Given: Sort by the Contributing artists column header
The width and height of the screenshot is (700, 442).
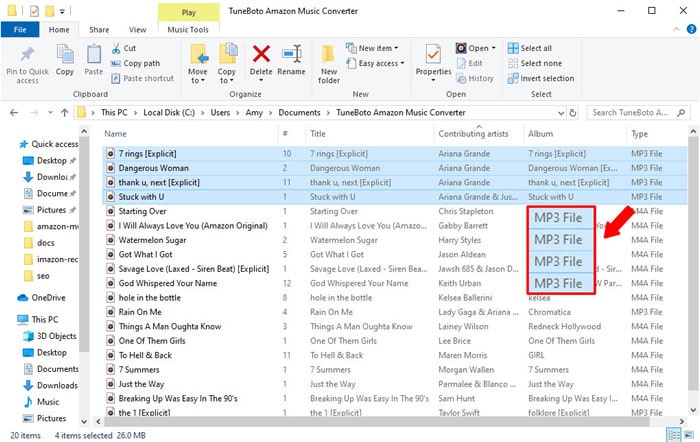Looking at the screenshot, I should 473,134.
